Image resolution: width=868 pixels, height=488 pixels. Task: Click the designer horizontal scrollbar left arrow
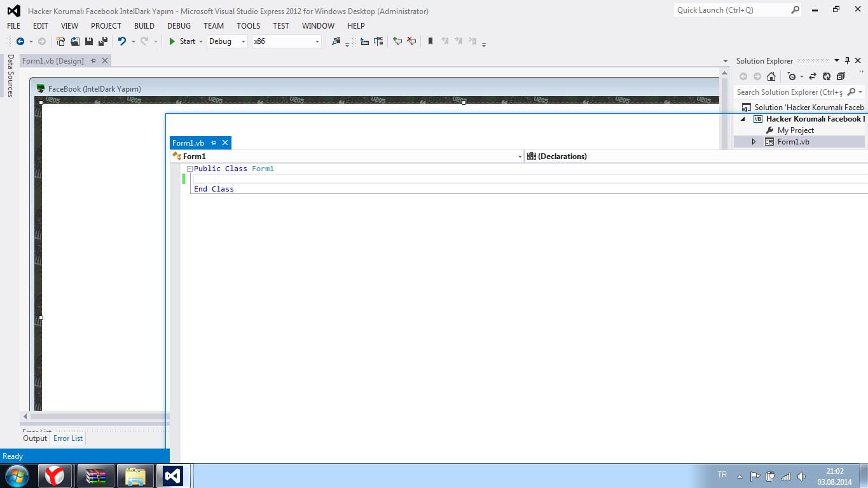tap(25, 416)
